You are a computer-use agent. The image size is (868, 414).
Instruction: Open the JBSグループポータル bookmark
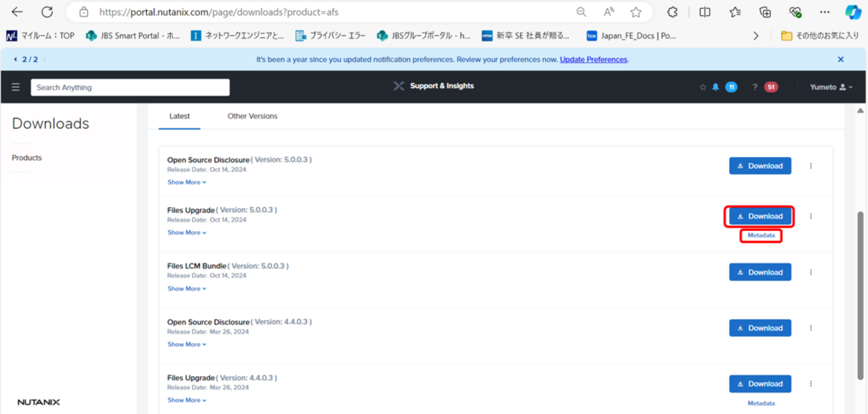click(424, 35)
